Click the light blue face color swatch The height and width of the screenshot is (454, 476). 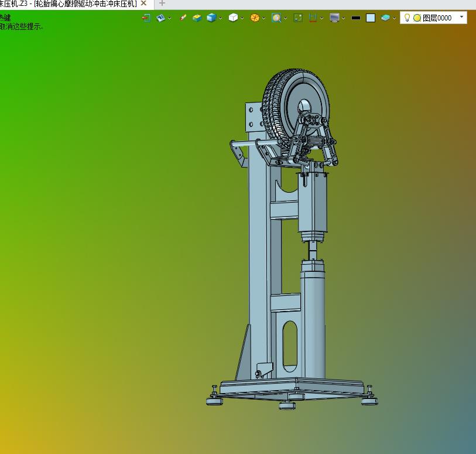pos(371,18)
